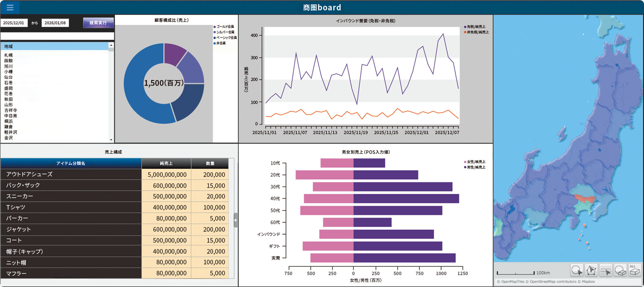Click the splitter handle beside sales table
Screen dimensions: 644x287
(x=235, y=220)
